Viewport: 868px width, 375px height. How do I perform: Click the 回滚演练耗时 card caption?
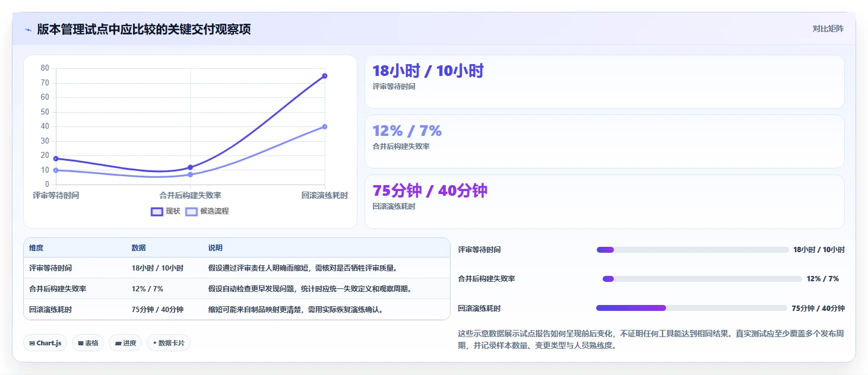tap(394, 206)
